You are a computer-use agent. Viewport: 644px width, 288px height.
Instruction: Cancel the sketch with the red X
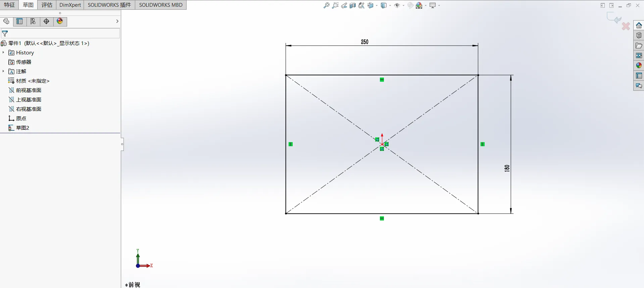coord(626,26)
